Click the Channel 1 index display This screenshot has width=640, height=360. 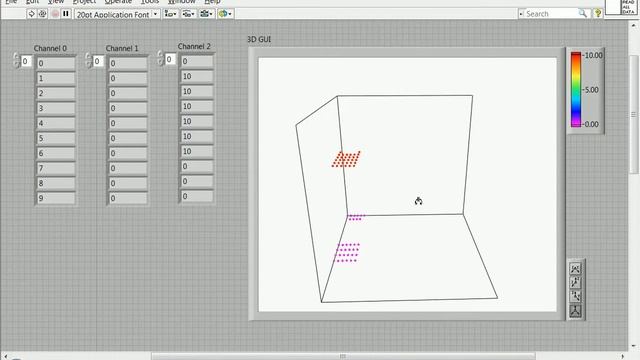(98, 61)
